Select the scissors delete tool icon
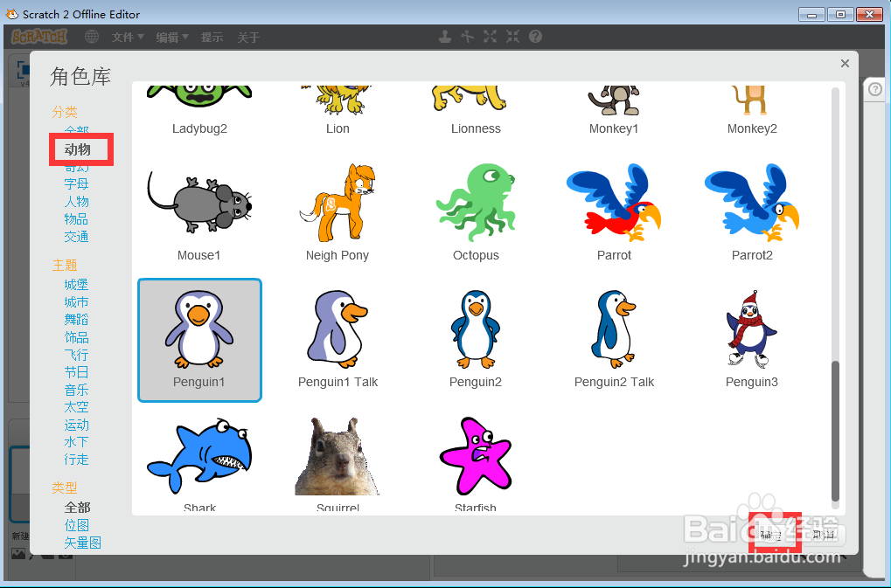The width and height of the screenshot is (891, 588). [468, 37]
